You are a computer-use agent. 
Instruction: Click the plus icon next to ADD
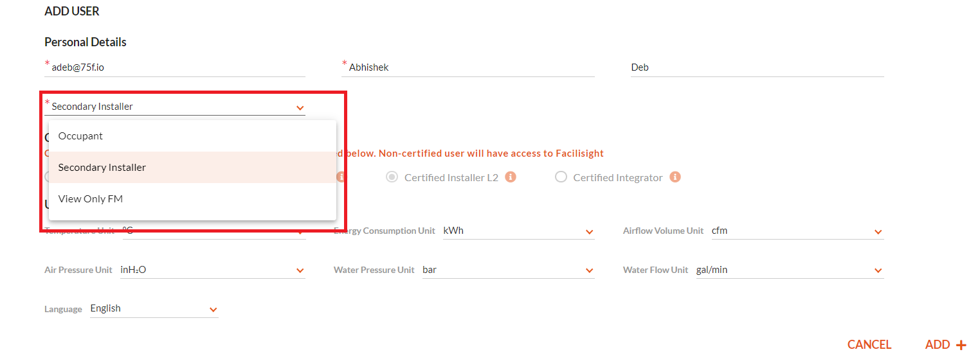(961, 346)
